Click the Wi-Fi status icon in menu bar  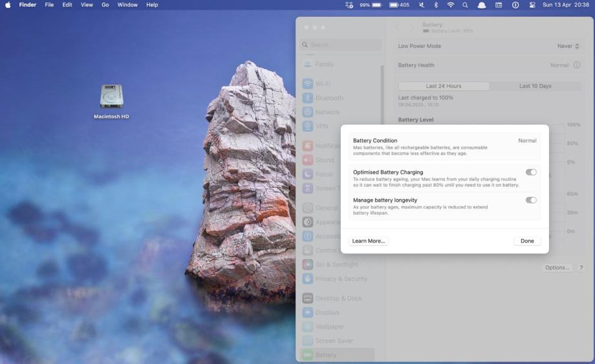click(x=450, y=5)
